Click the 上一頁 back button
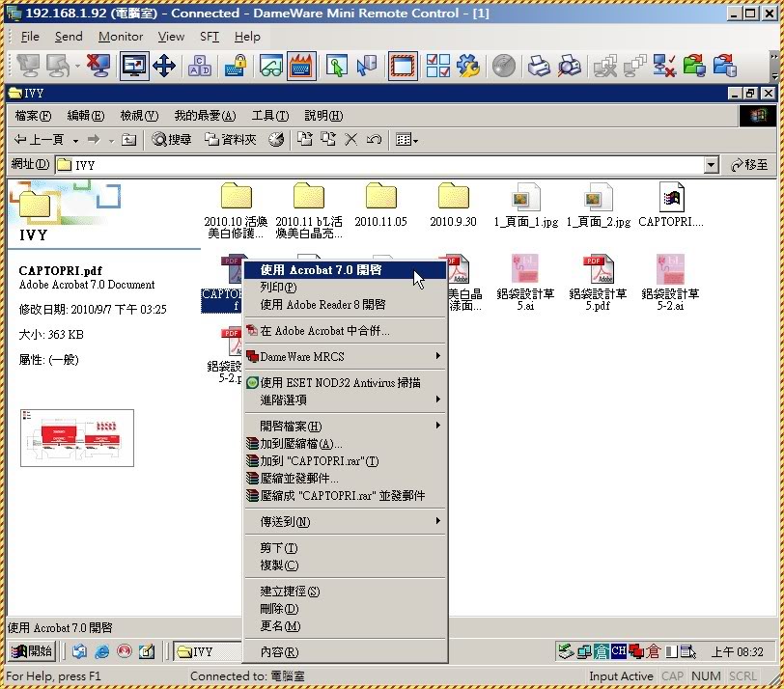The height and width of the screenshot is (689, 784). (x=40, y=139)
